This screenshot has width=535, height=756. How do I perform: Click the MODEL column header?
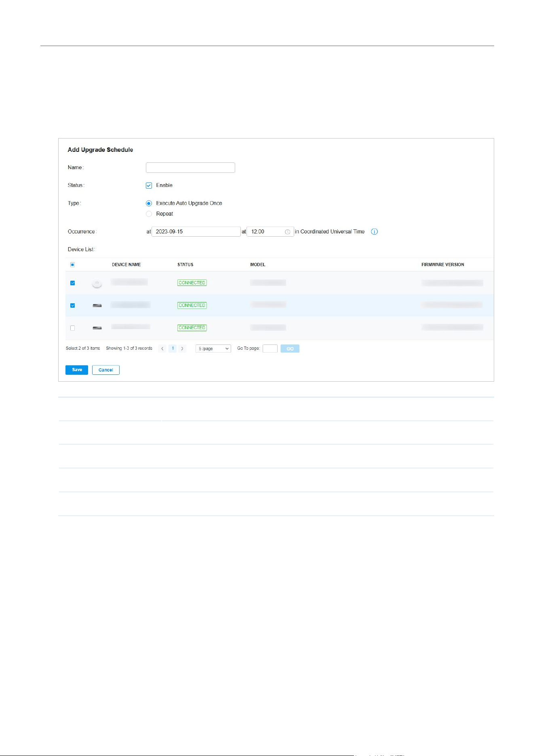(x=258, y=265)
